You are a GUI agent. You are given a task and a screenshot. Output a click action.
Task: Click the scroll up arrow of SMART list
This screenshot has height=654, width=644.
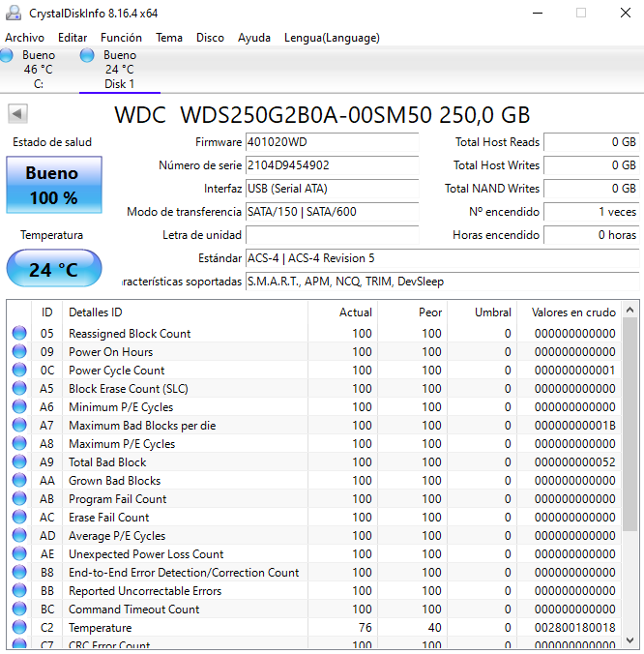tap(629, 310)
